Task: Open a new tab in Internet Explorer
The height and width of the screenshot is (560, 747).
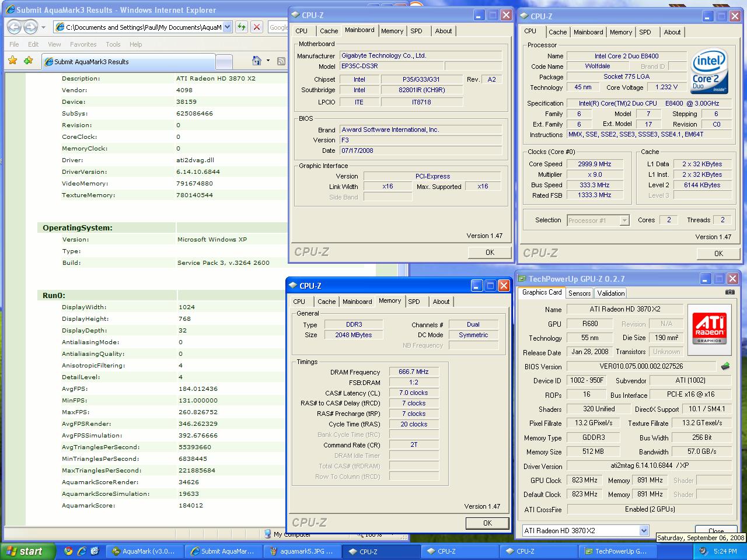Action: [224, 62]
